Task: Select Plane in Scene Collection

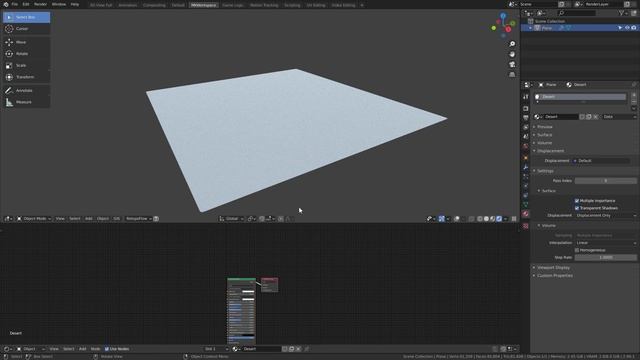Action: tap(547, 28)
